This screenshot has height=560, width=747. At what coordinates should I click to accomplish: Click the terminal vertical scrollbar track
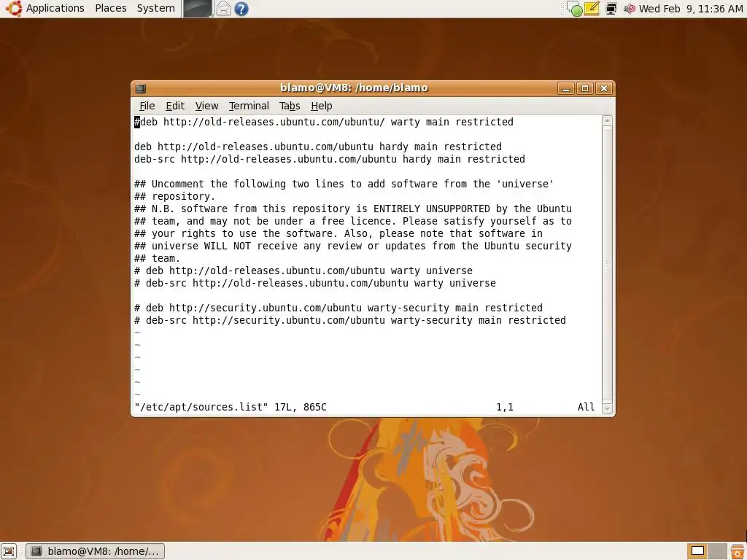click(x=607, y=264)
